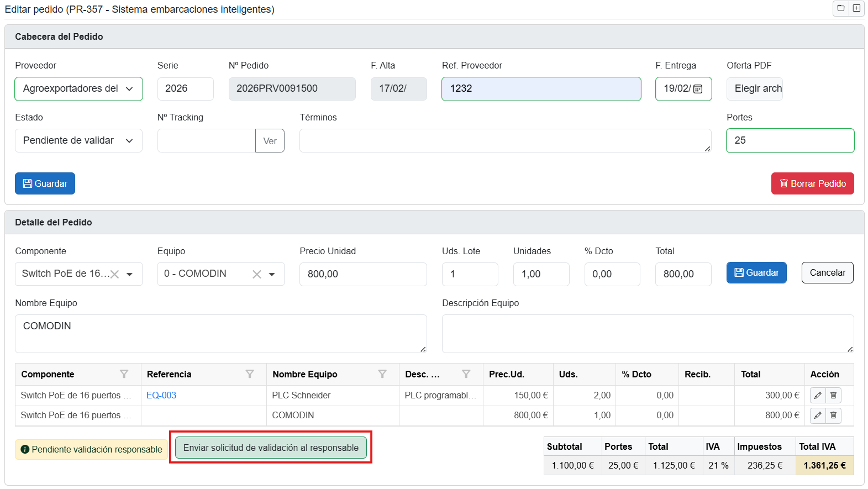Expand the Proveedor dropdown
This screenshot has width=868, height=489.
[129, 89]
